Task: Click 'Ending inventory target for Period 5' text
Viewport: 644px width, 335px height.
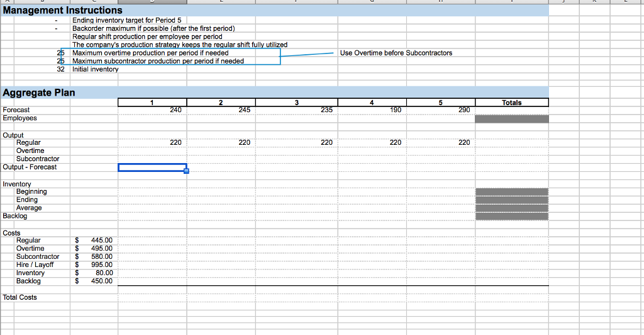Action: [x=126, y=20]
